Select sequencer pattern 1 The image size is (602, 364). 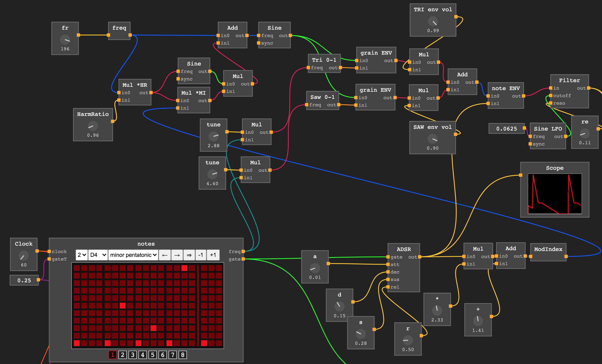[x=112, y=355]
